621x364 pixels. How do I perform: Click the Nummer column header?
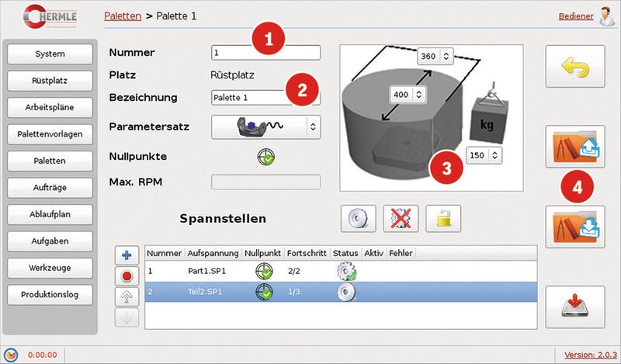(165, 253)
